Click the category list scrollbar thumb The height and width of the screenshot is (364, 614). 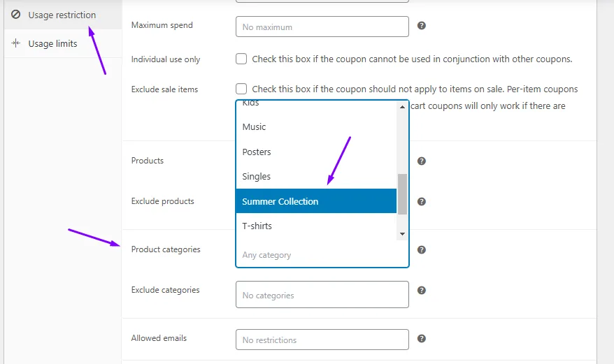click(x=402, y=194)
